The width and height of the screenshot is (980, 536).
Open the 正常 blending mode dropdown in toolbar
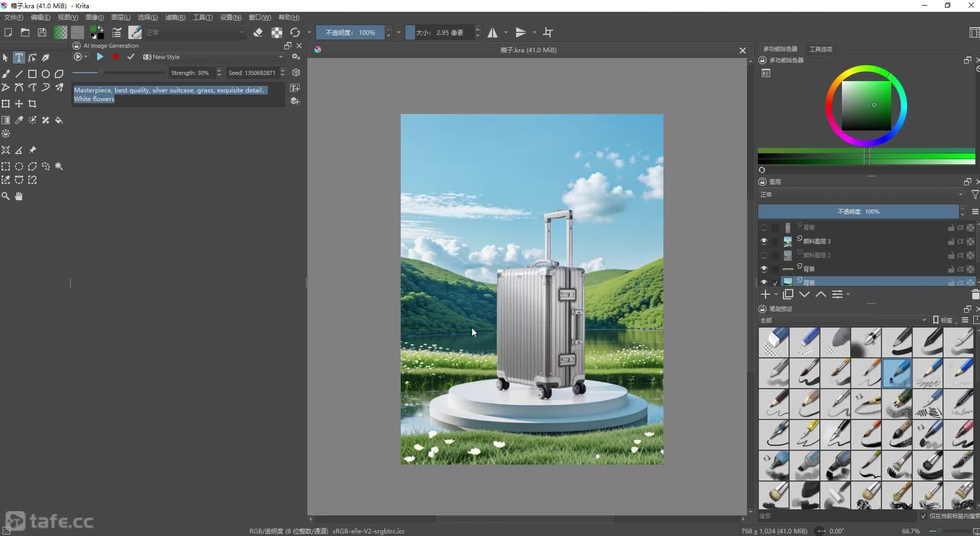pos(196,33)
